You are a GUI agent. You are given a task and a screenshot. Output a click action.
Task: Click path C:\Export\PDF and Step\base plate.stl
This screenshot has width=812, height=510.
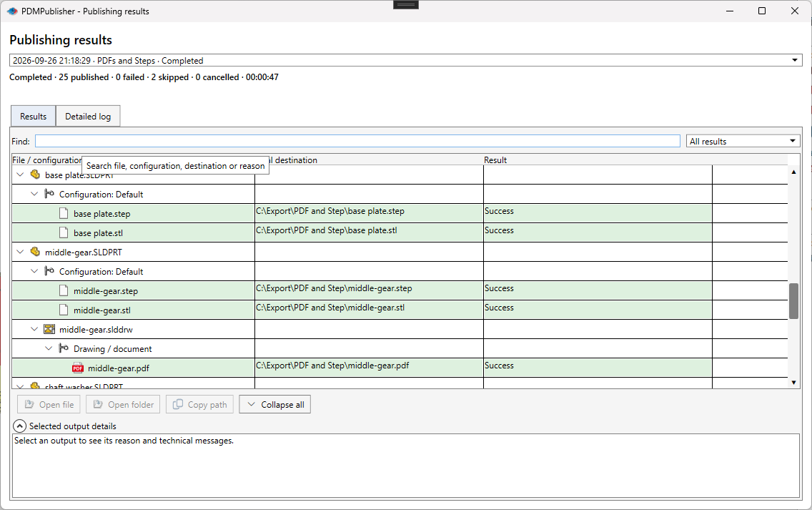click(x=327, y=230)
